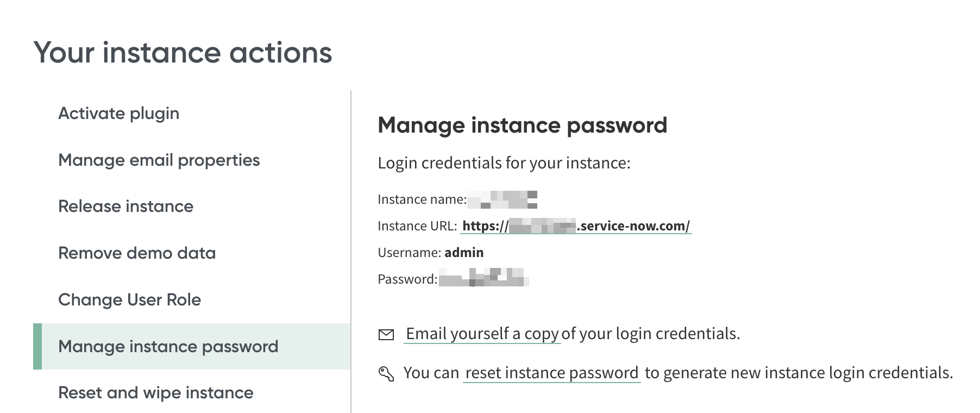
Task: Choose Remove demo data in the sidebar
Action: (x=137, y=253)
